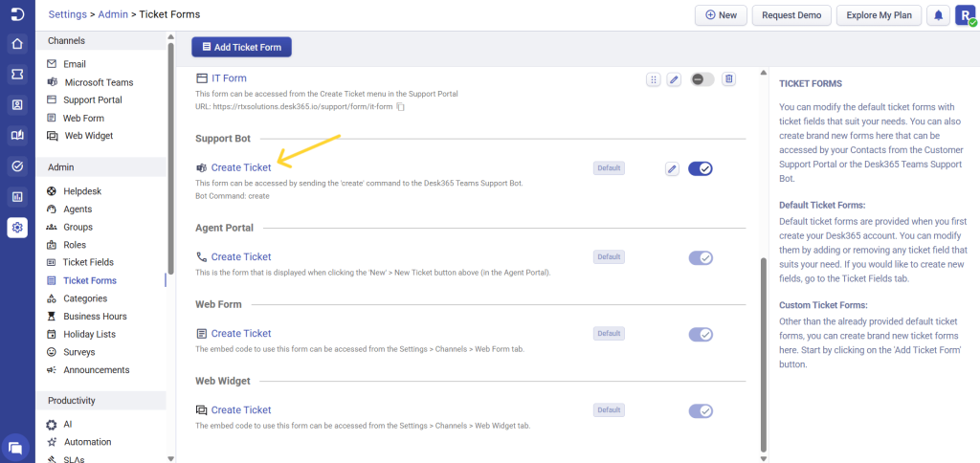The image size is (980, 463).
Task: Click the edit pencil for IT Form
Action: 674,79
